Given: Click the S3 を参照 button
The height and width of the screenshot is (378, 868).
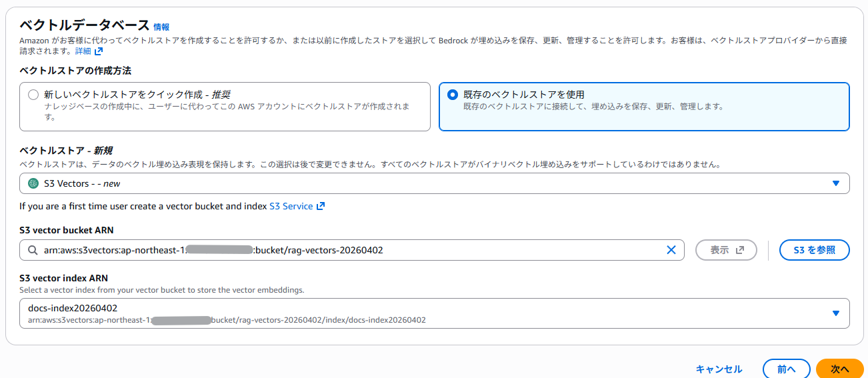Looking at the screenshot, I should (814, 250).
